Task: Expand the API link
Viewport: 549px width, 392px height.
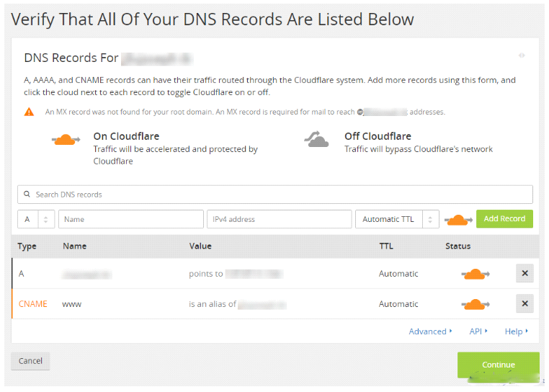Action: [x=478, y=331]
